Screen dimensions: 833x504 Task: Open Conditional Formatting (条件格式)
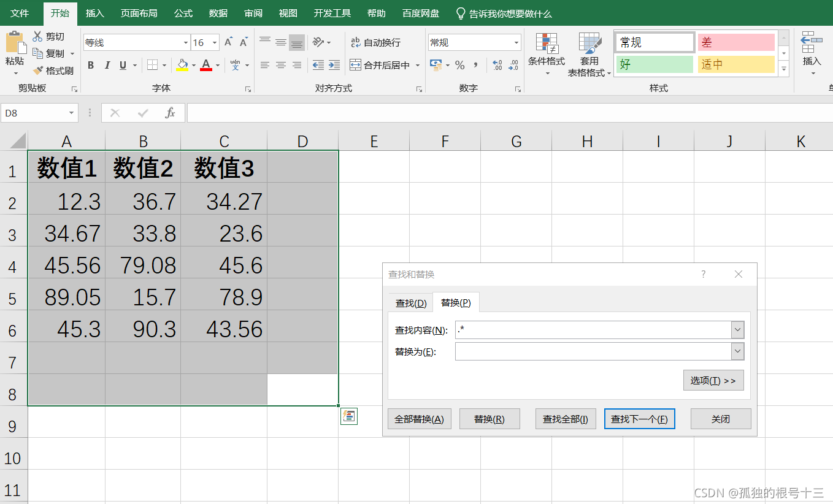click(x=547, y=54)
